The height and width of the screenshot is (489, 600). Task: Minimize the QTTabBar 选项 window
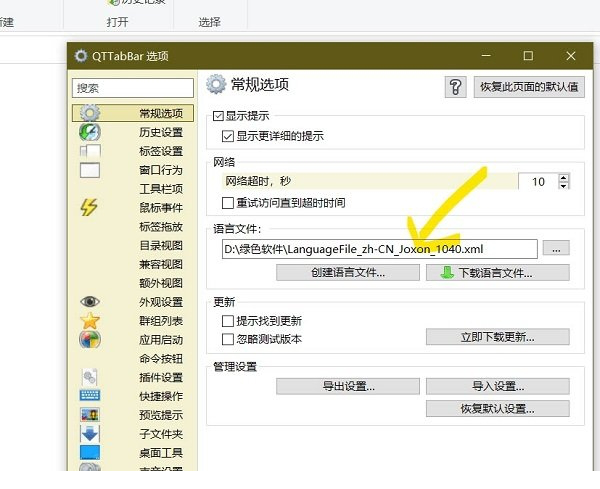(486, 56)
